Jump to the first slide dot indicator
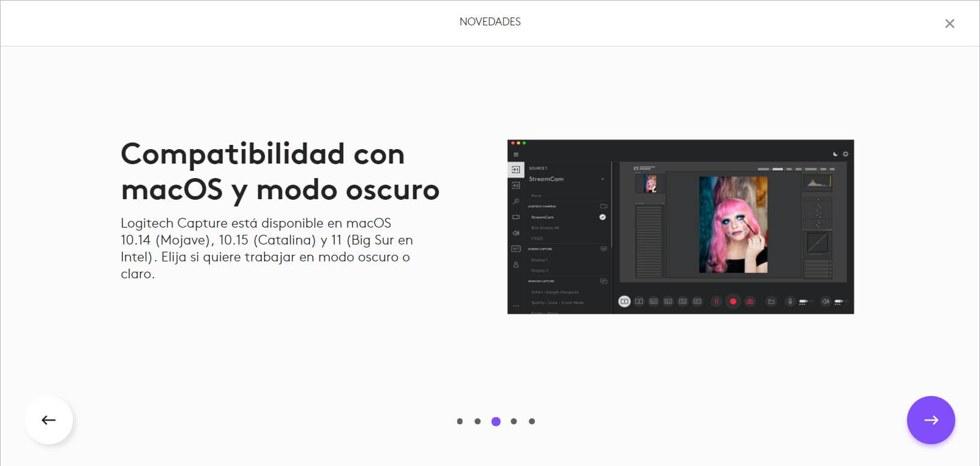 (x=460, y=421)
